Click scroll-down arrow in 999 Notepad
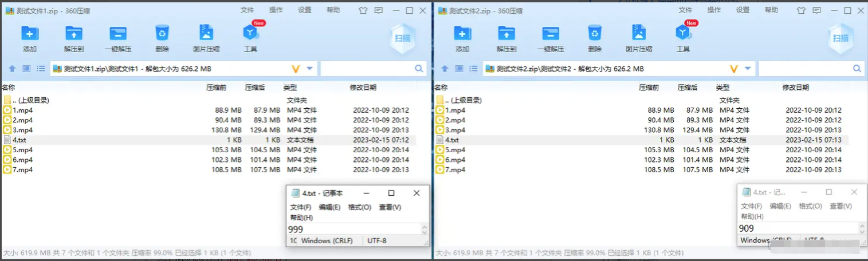The image size is (868, 261). pos(425,232)
